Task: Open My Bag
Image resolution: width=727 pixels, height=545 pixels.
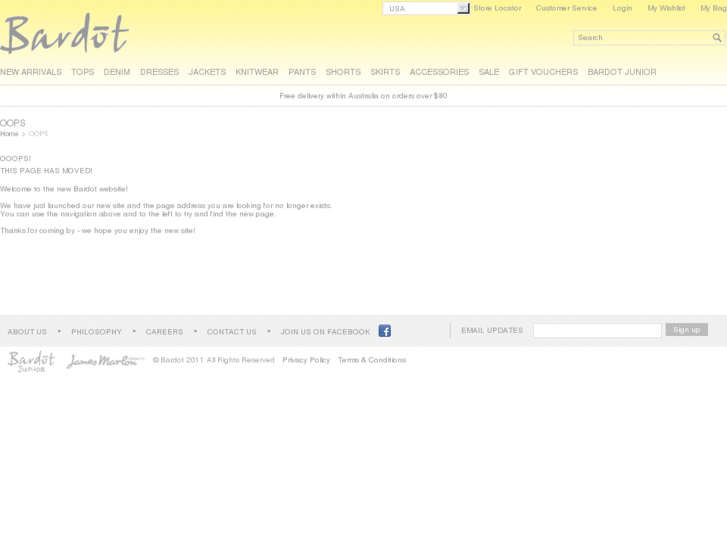Action: point(714,8)
